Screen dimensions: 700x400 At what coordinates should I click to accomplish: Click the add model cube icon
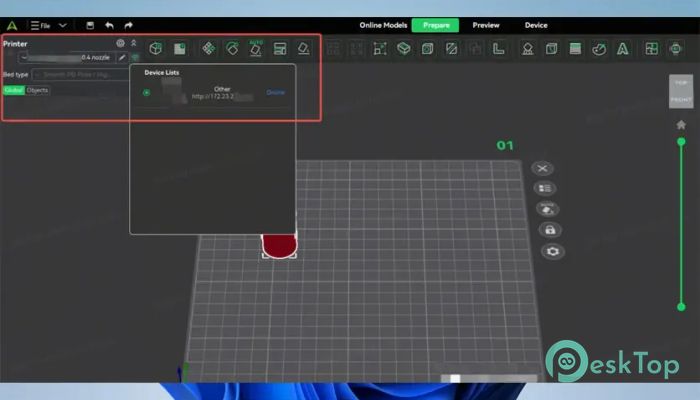pos(156,48)
